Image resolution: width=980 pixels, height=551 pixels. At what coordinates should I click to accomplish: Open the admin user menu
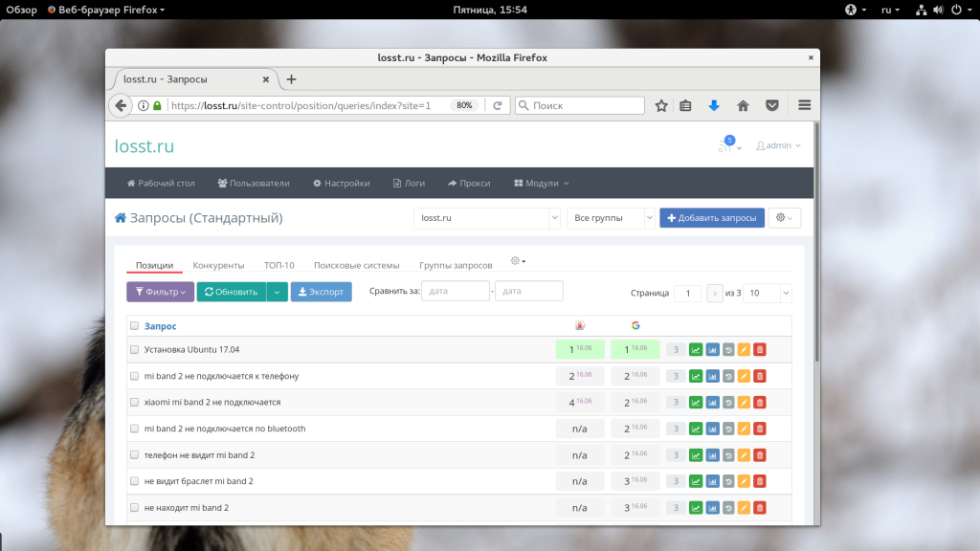point(778,146)
